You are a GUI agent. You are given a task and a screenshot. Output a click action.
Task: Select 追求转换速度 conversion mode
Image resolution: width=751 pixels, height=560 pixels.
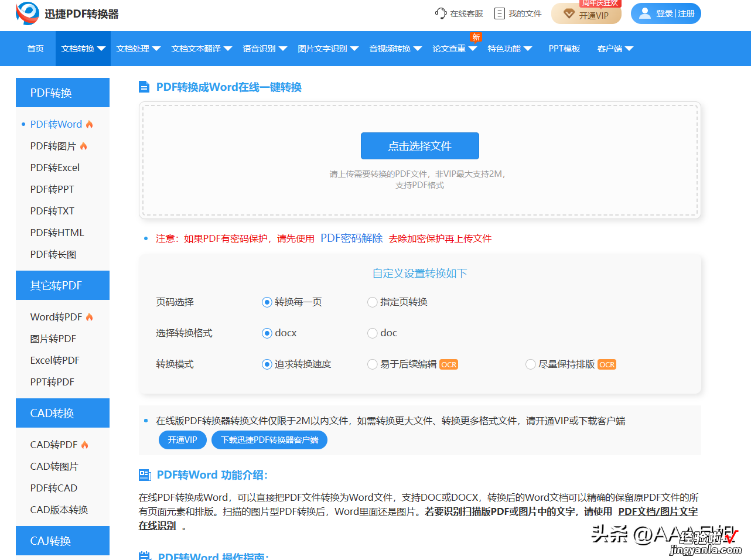coord(267,364)
